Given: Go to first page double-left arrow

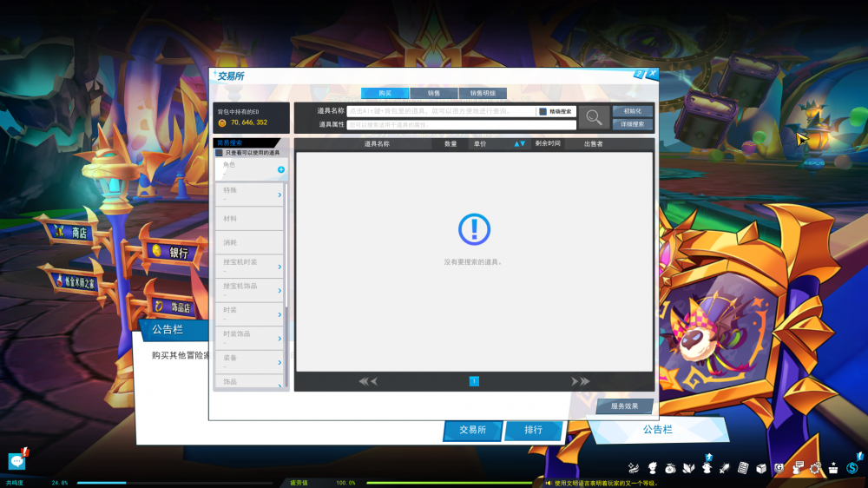Looking at the screenshot, I should pyautogui.click(x=363, y=381).
